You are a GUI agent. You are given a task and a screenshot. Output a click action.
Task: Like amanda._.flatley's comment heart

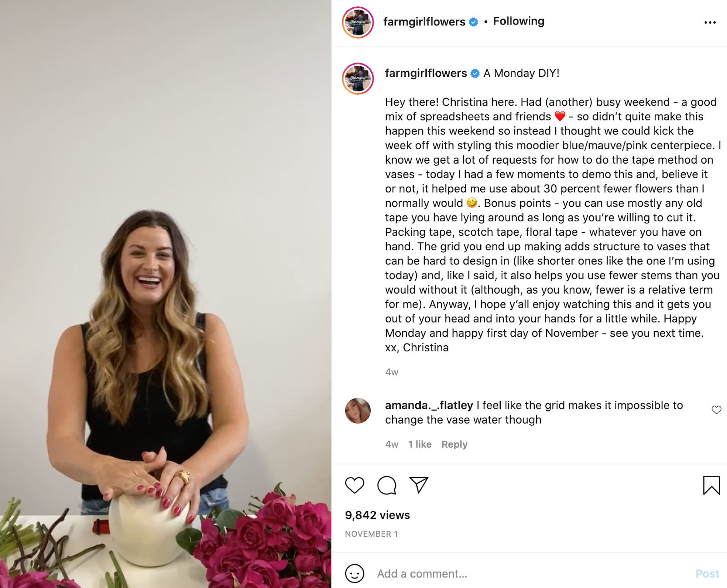coord(717,410)
